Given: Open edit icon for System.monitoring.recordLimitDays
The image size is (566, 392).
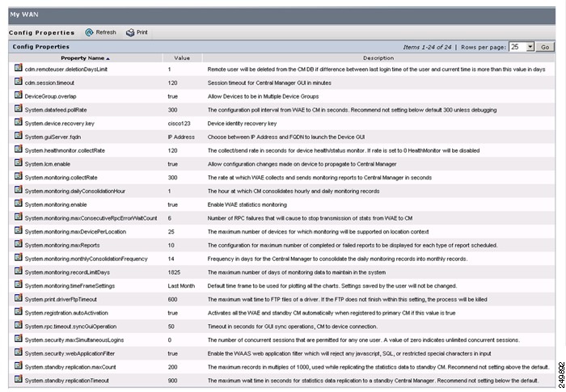Looking at the screenshot, I should coord(19,271).
